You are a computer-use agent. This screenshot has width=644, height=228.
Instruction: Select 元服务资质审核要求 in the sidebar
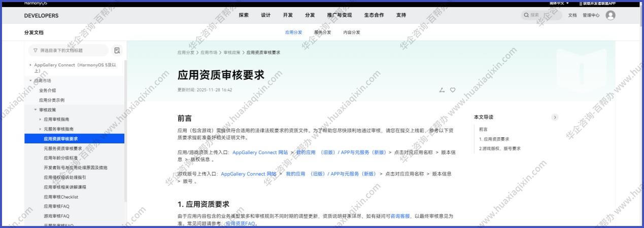[x=63, y=148]
